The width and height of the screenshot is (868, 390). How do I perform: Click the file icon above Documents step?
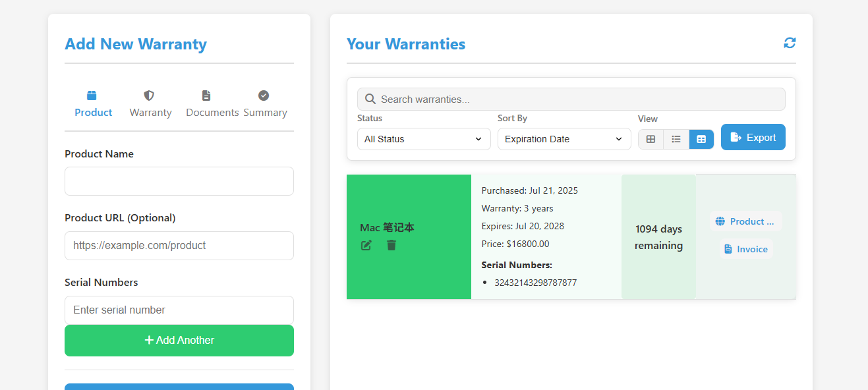206,96
